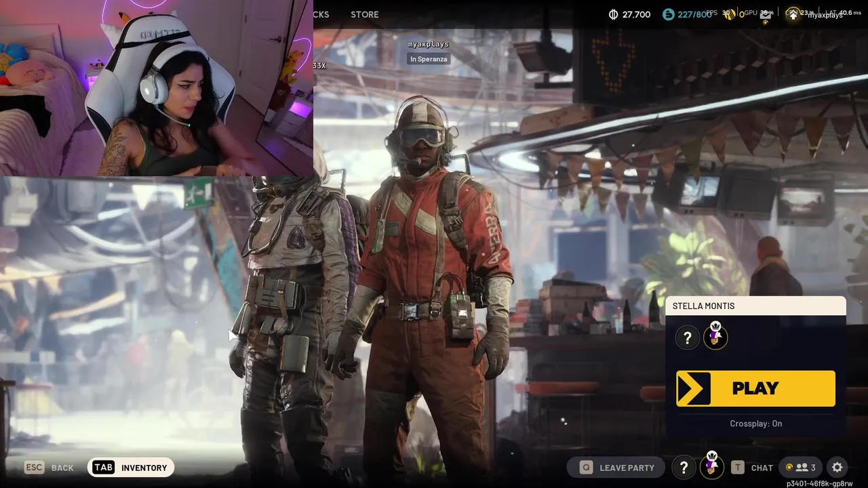The width and height of the screenshot is (868, 488).
Task: Click the Crossplay: On setting
Action: (x=755, y=424)
